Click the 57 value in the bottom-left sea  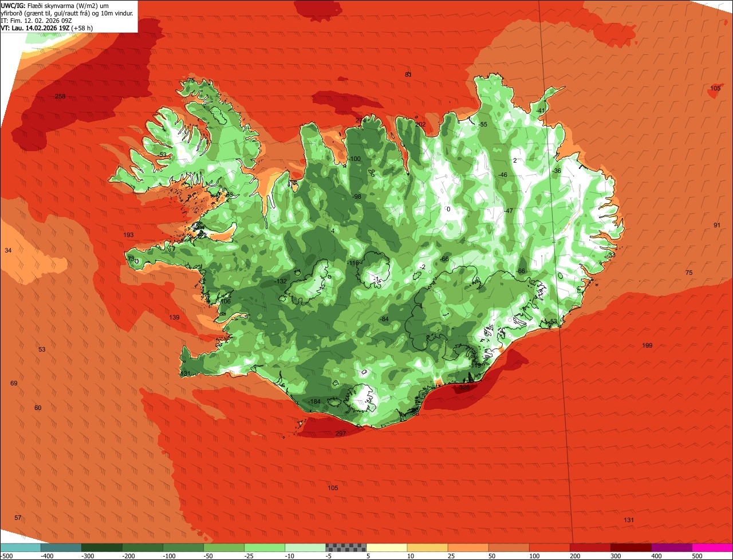tap(18, 518)
